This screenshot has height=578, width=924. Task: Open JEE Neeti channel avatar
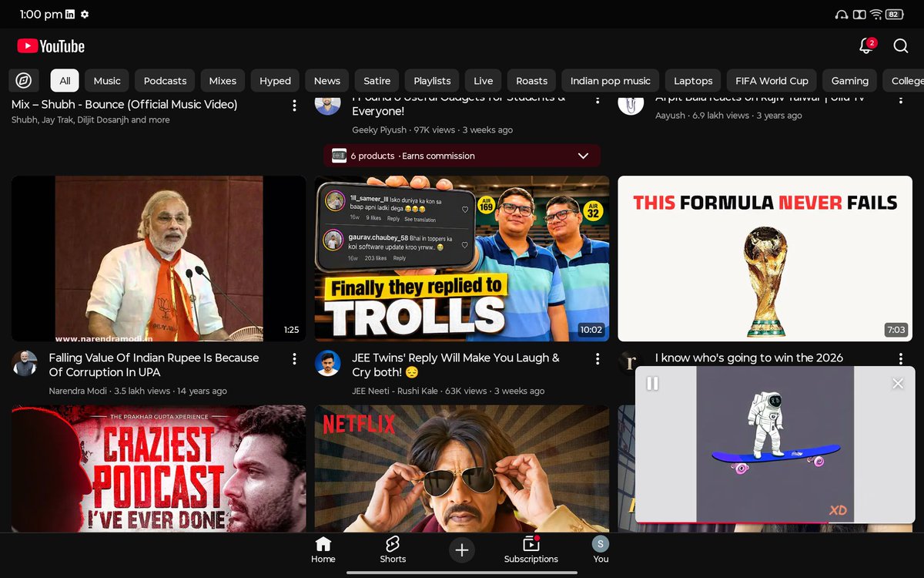click(328, 363)
